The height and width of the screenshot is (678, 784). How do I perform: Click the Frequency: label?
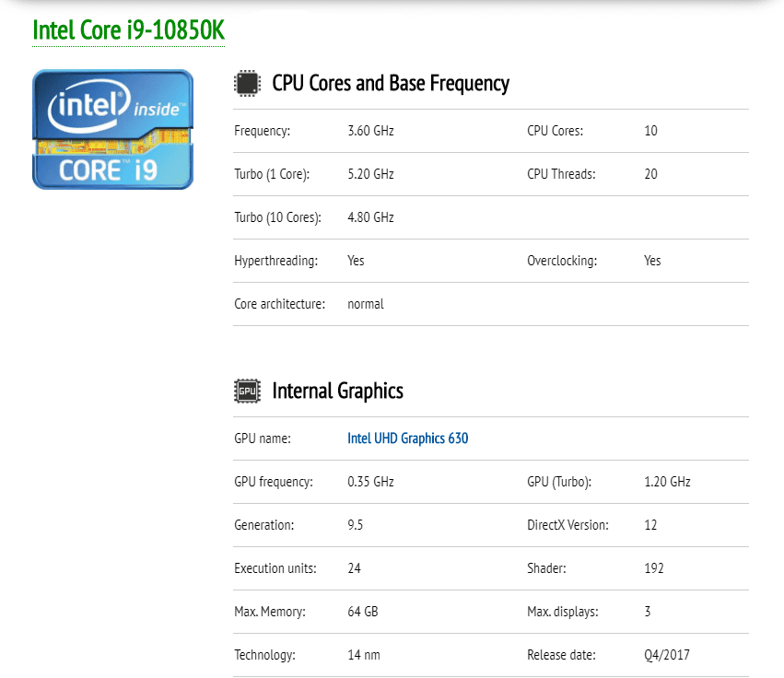click(262, 131)
